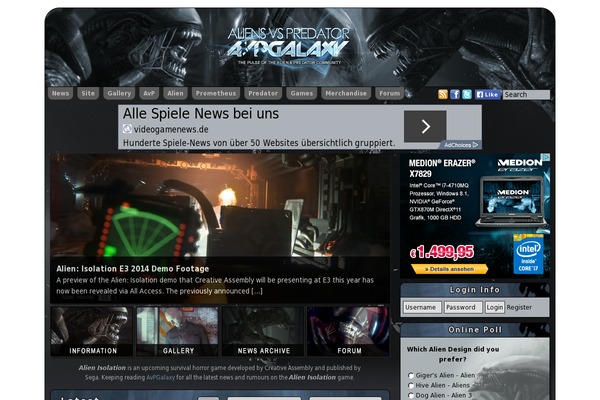Screen dimensions: 600x400
Task: Open the Twitter icon link
Action: (467, 94)
